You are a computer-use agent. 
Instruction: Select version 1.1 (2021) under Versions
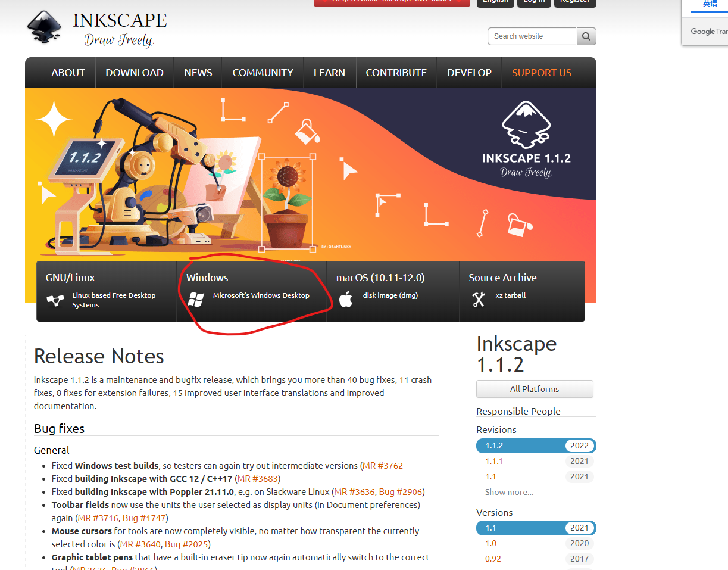point(536,528)
